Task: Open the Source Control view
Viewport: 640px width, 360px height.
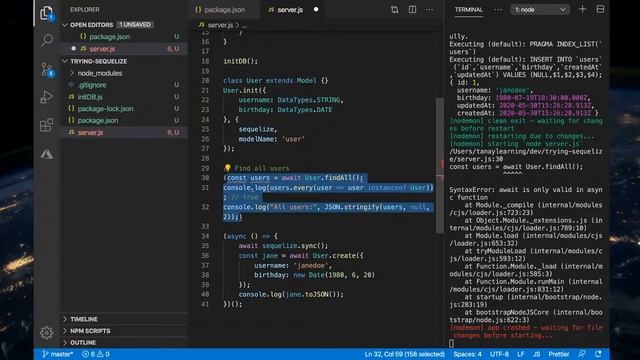Action: click(x=47, y=69)
